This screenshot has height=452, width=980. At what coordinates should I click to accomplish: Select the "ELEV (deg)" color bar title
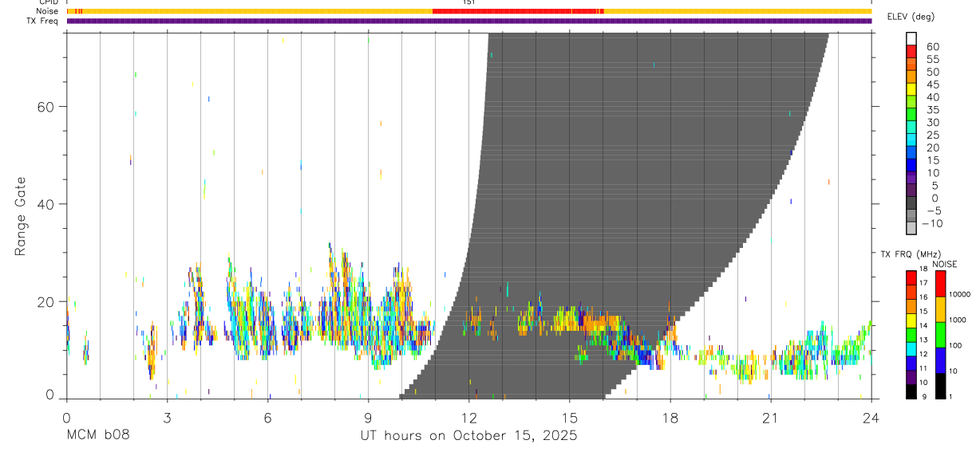point(910,17)
